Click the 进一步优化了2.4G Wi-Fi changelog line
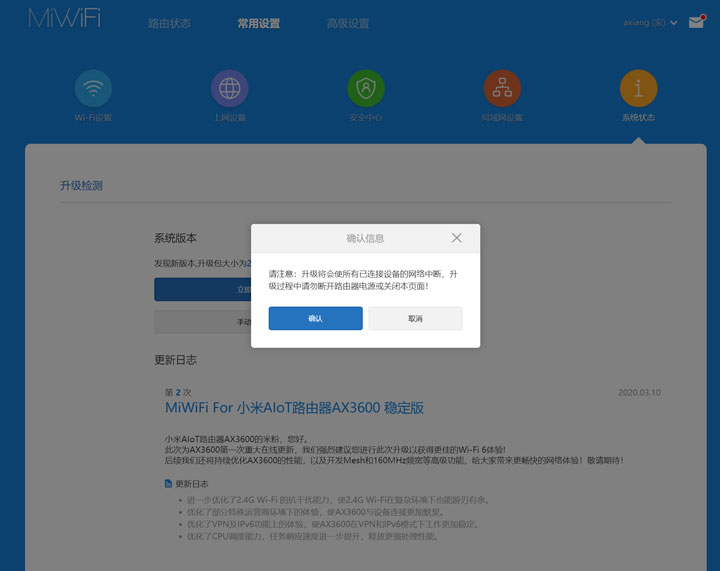 coord(338,500)
